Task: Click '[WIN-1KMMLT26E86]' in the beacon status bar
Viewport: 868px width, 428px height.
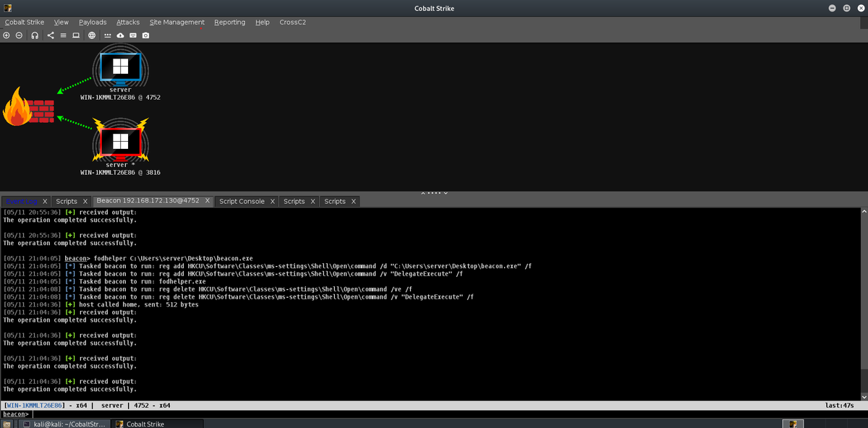Action: coord(35,406)
